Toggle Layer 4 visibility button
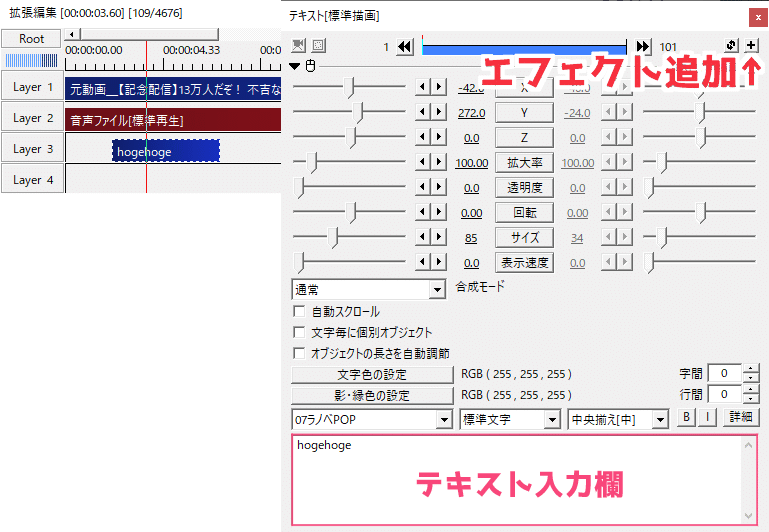Screen dimensions: 769x532 click(x=32, y=179)
